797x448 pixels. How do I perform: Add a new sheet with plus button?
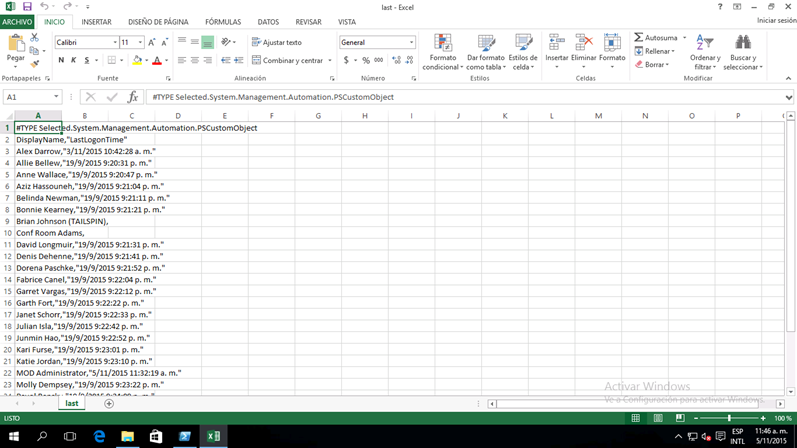coord(109,404)
